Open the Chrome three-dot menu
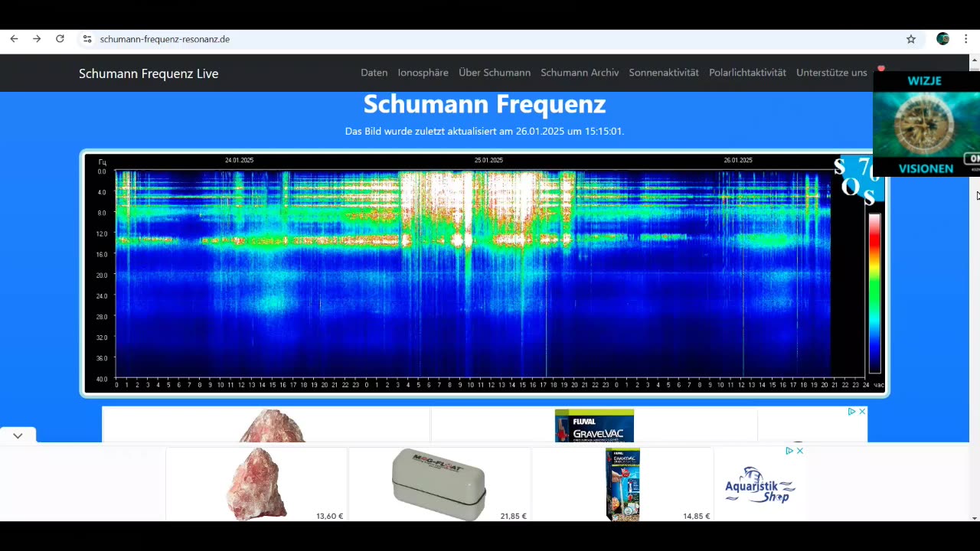Image resolution: width=980 pixels, height=551 pixels. (965, 39)
